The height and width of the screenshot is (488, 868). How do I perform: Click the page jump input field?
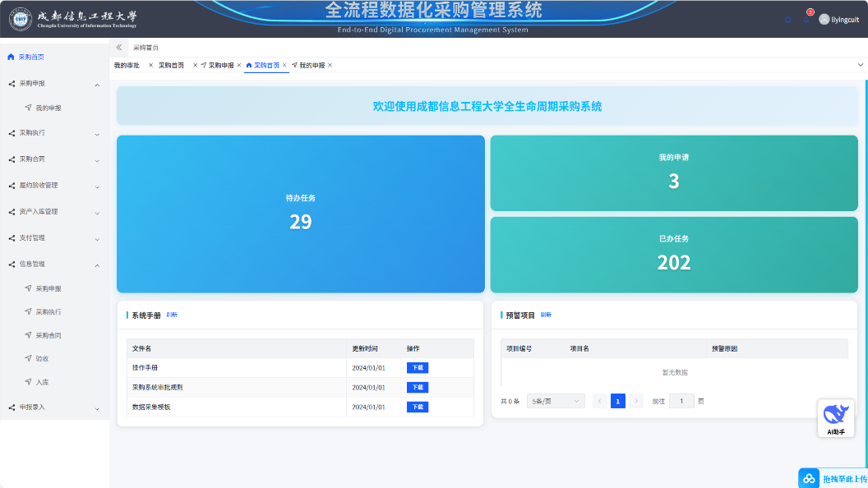[681, 401]
